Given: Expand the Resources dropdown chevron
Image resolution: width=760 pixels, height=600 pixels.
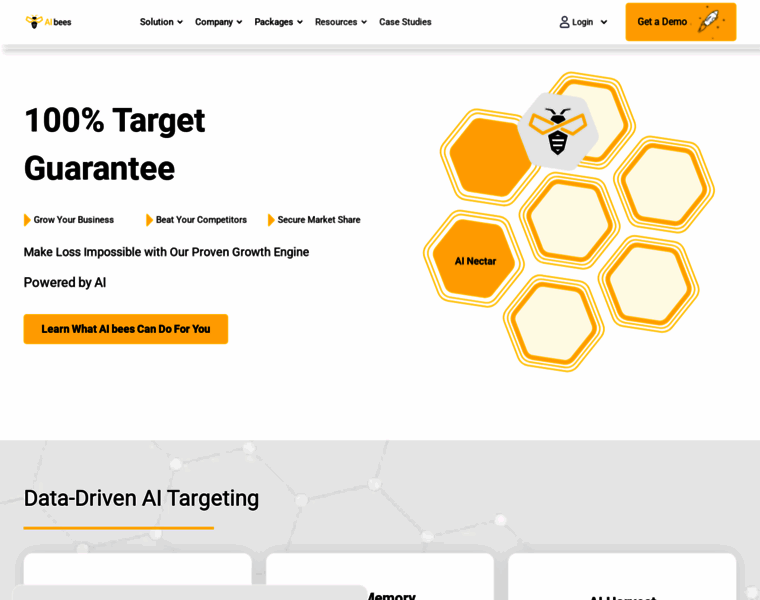Looking at the screenshot, I should pyautogui.click(x=364, y=22).
